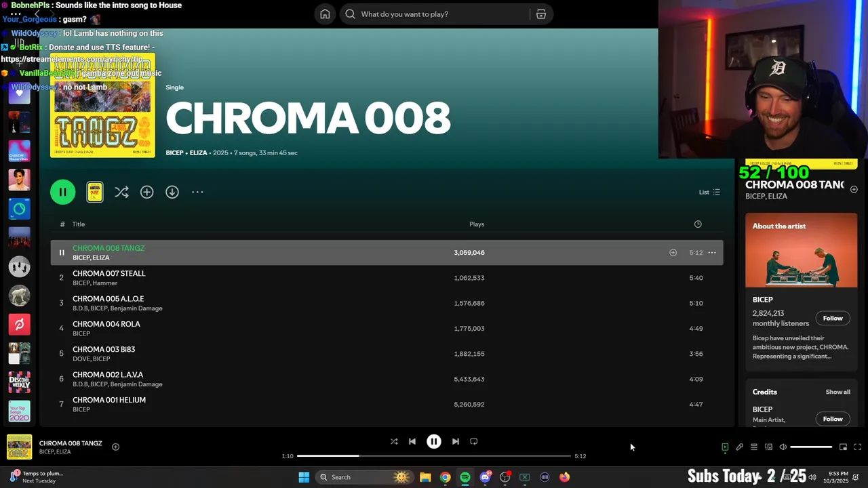The height and width of the screenshot is (488, 868).
Task: Open the BICEP artist link in album header
Action: tap(174, 152)
